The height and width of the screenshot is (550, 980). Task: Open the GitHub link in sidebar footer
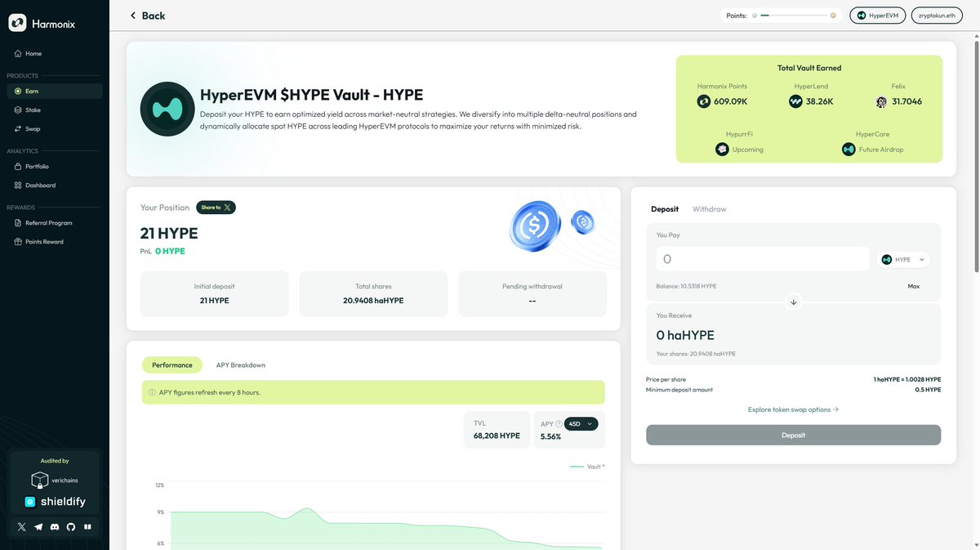coord(70,527)
